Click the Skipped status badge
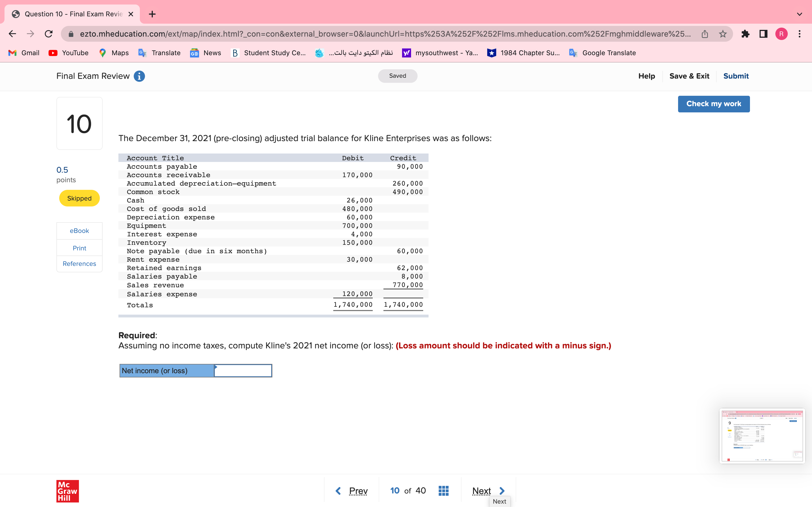This screenshot has height=507, width=812. 79,198
